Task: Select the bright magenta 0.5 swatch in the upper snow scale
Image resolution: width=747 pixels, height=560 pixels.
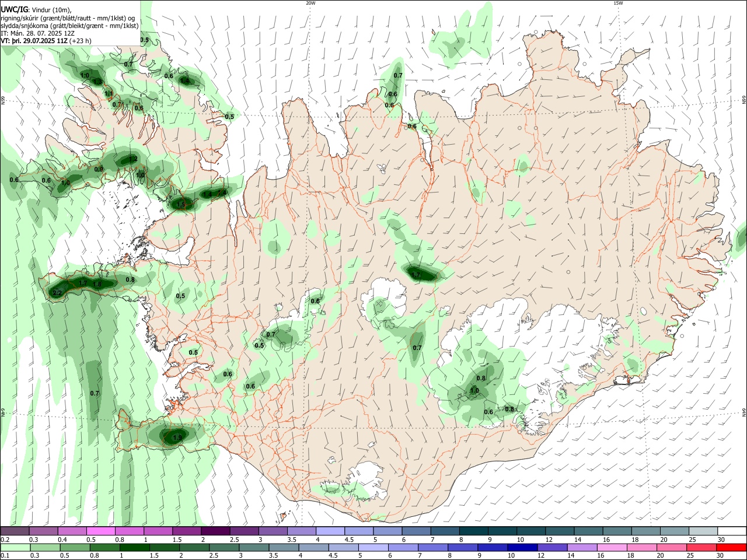Action: pos(101,531)
